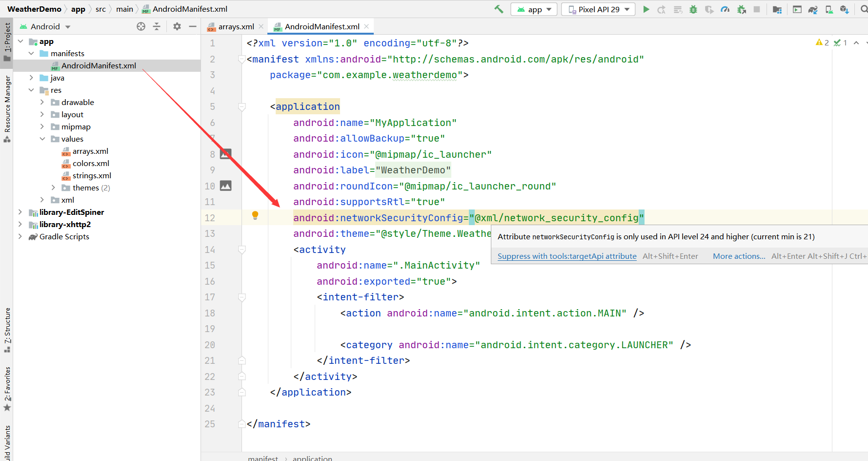Sync project with Gradle files icon
The width and height of the screenshot is (868, 461).
point(813,9)
